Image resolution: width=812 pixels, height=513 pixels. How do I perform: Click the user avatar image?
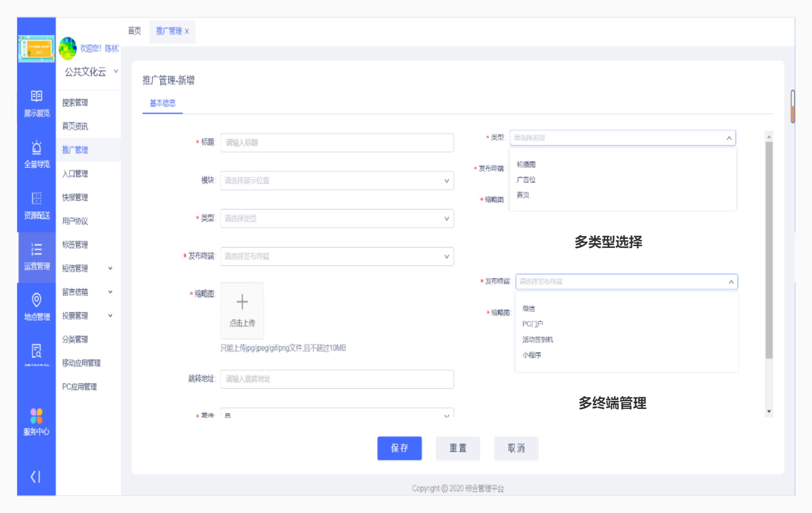pyautogui.click(x=68, y=48)
